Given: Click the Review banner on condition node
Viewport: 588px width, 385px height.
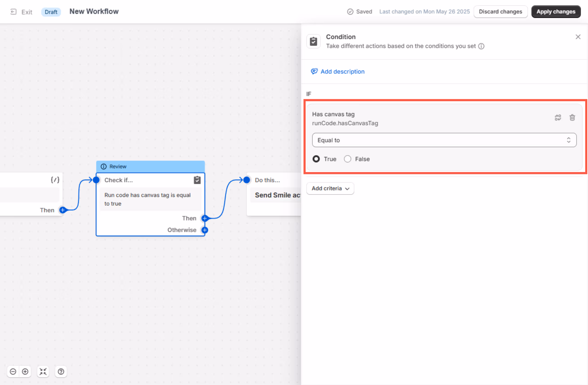Looking at the screenshot, I should (150, 166).
